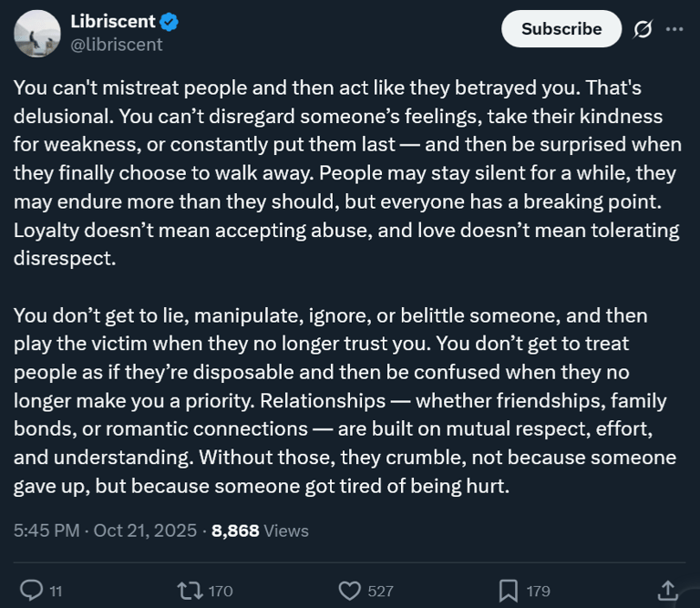Click the first paragraph of the post
The image size is (700, 608).
pos(346,173)
